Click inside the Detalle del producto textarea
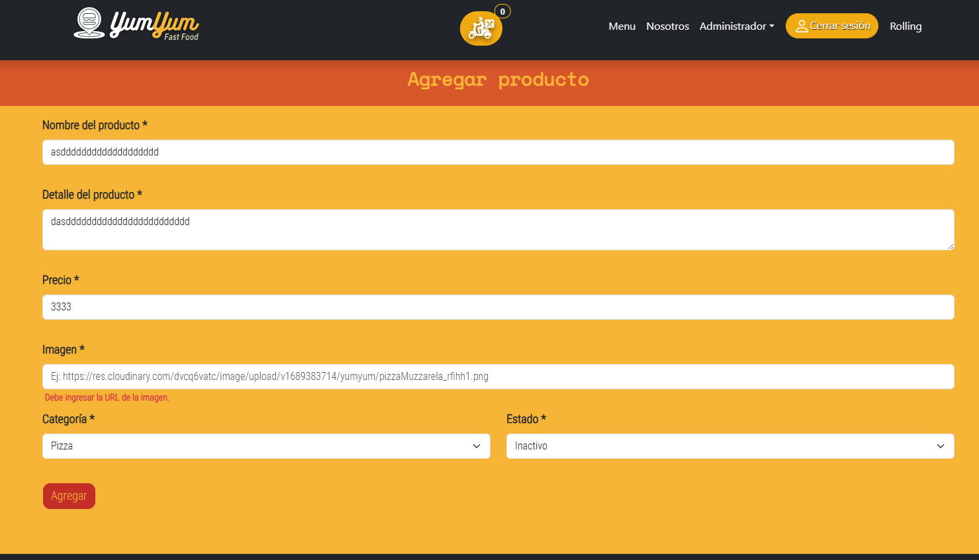This screenshot has height=560, width=979. click(496, 228)
